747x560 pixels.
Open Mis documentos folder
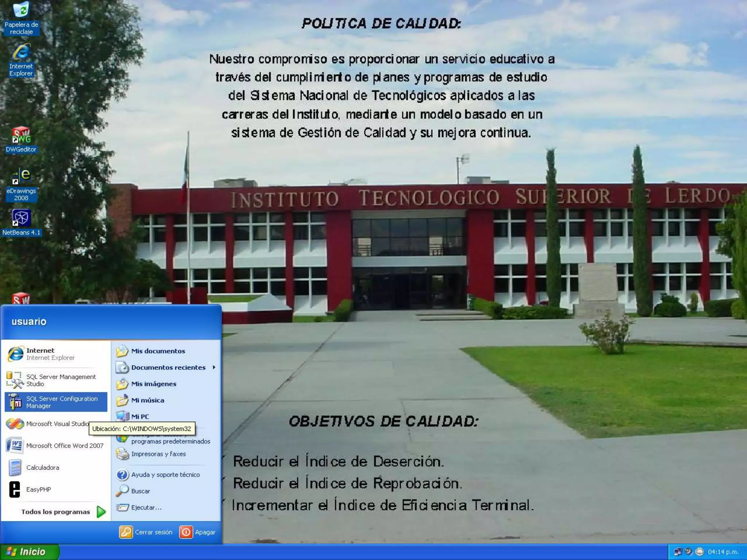(158, 351)
